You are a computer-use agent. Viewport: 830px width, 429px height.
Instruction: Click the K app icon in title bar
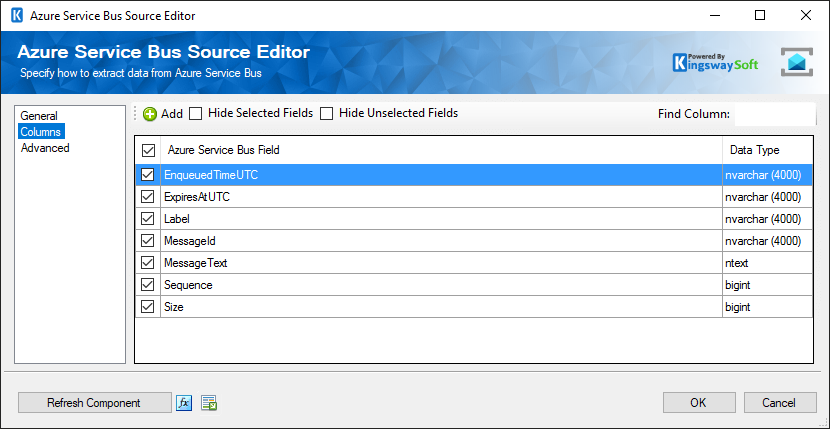coord(17,15)
